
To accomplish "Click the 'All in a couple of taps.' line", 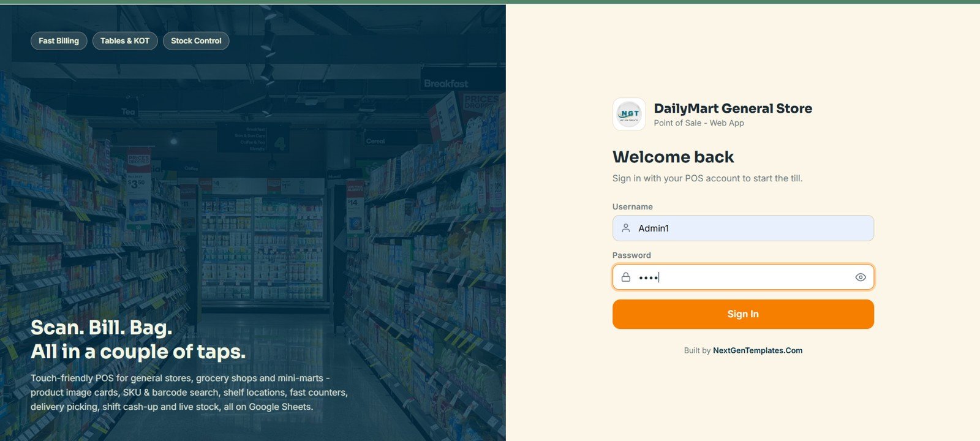I will tap(138, 352).
